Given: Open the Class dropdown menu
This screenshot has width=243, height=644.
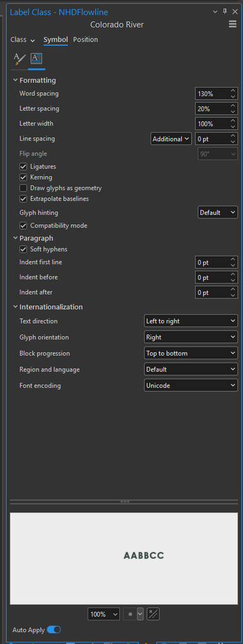Looking at the screenshot, I should pos(23,39).
